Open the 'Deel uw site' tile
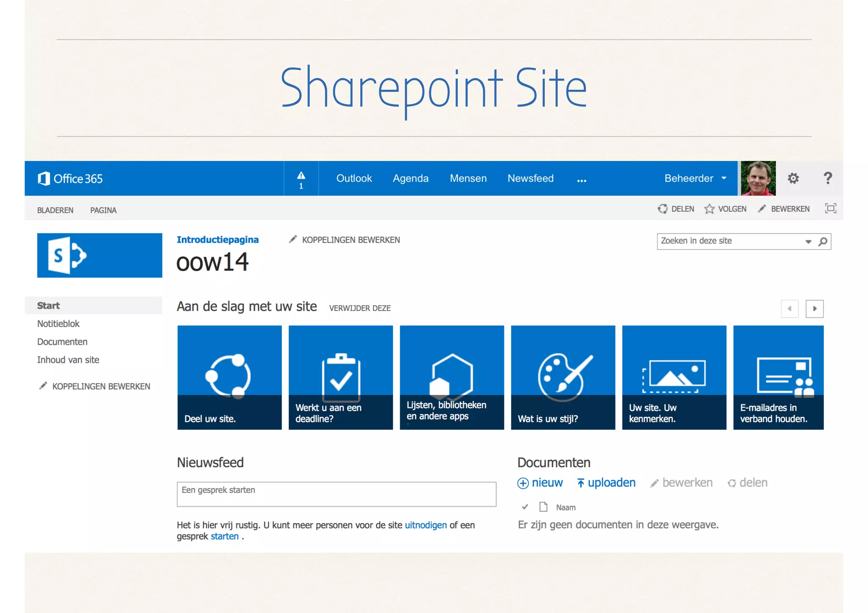Screen dimensions: 868x613 (229, 377)
